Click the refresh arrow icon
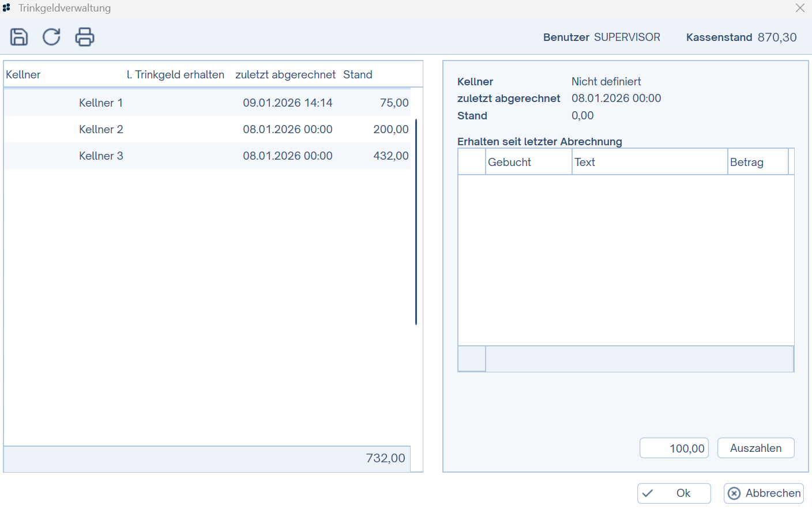The image size is (812, 513). [51, 37]
